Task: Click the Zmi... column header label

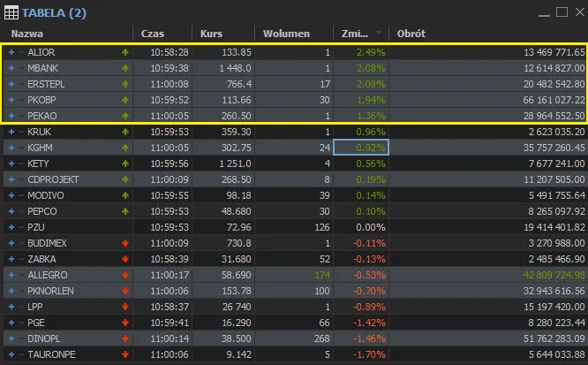Action: [x=355, y=34]
